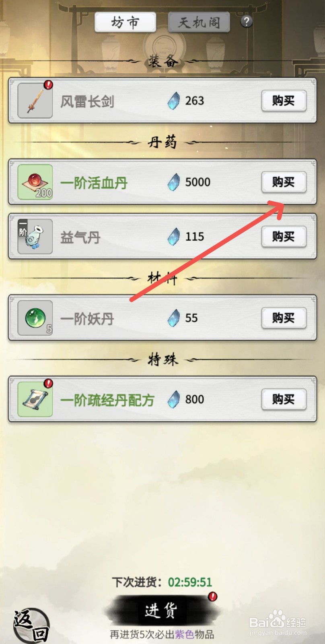
Task: Tap the red alert badge on 进货
Action: point(213,597)
